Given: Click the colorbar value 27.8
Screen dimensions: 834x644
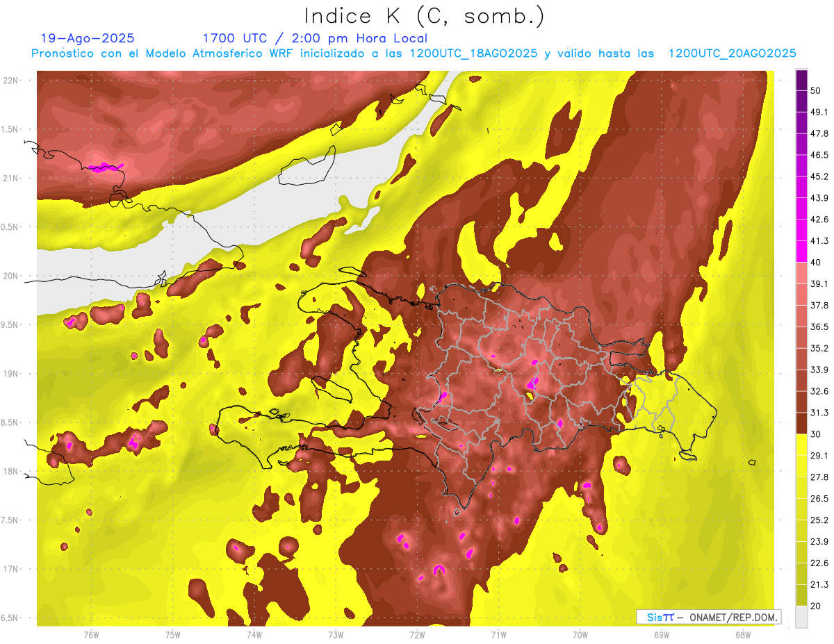Looking at the screenshot, I should pos(819,477).
